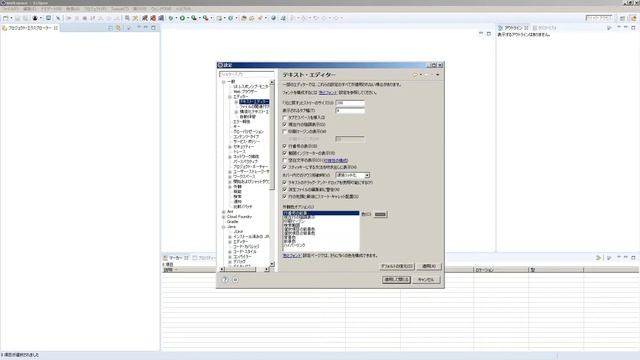Image resolution: width=640 pixels, height=360 pixels.
Task: Click the Java EE perspective icon
Action: pos(633,18)
